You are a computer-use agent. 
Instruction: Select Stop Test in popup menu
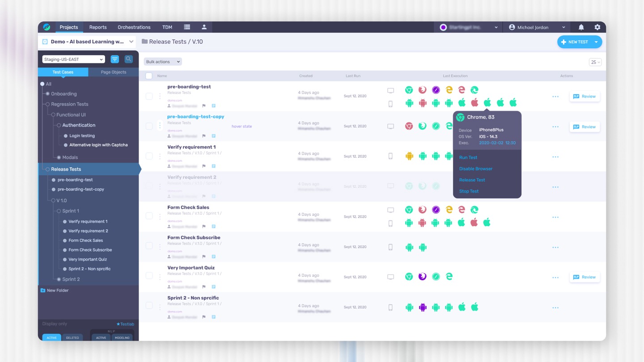click(x=469, y=191)
